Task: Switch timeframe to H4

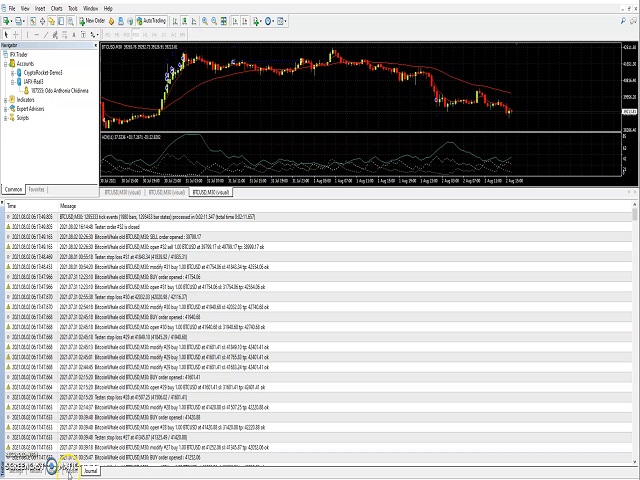Action: tap(155, 35)
